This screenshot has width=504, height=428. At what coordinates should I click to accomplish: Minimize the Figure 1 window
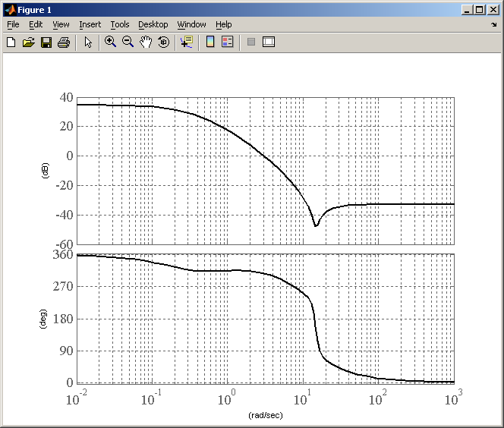tap(467, 10)
